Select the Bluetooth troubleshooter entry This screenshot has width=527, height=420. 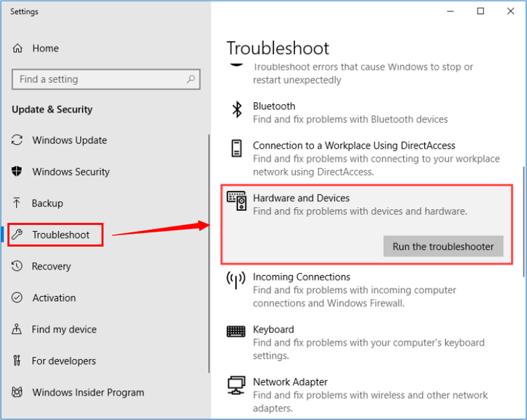coord(274,106)
